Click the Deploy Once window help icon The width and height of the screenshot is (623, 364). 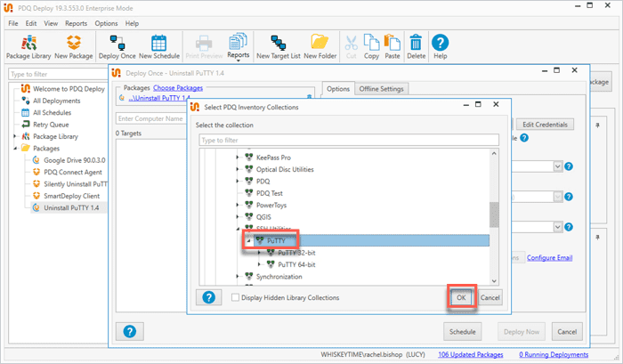click(130, 331)
